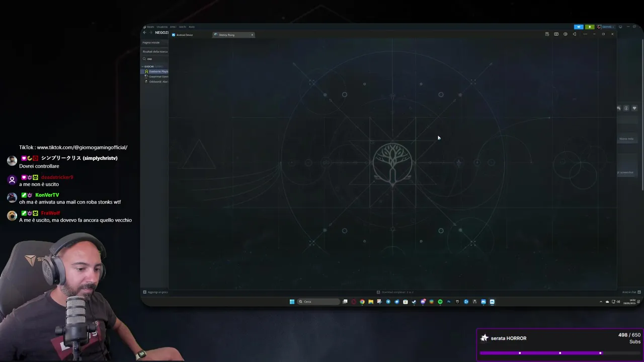Open the Giochi menu in Steam
Viewport: 644px width, 362px height.
[x=183, y=27]
